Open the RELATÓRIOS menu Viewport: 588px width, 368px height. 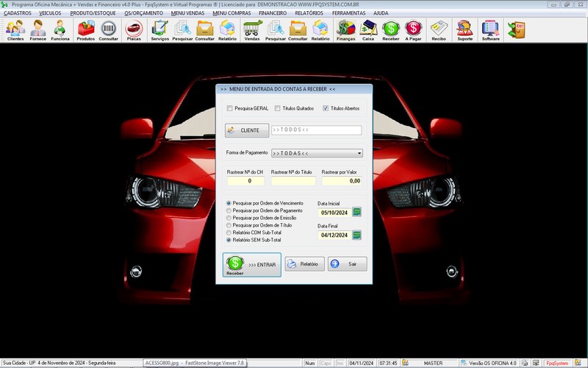(x=309, y=13)
